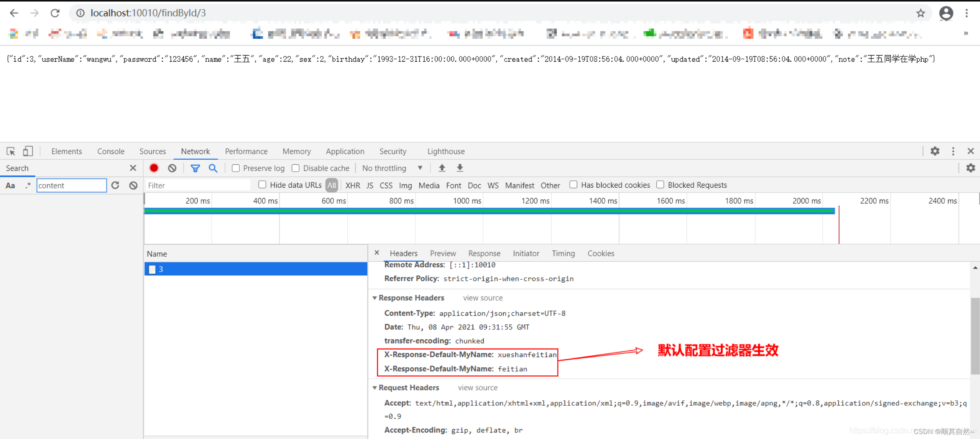
Task: Click view source next to Response Headers
Action: click(x=483, y=298)
